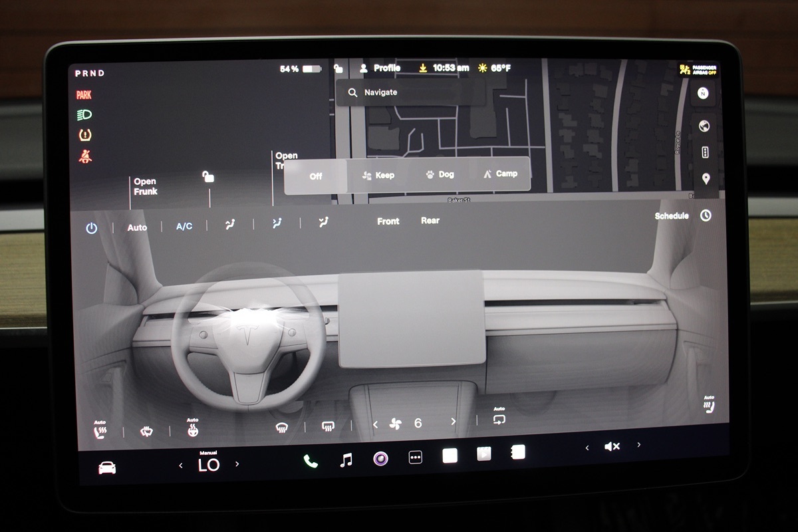798x532 pixels.
Task: Tap the steering wheel heater icon
Action: pos(192,430)
